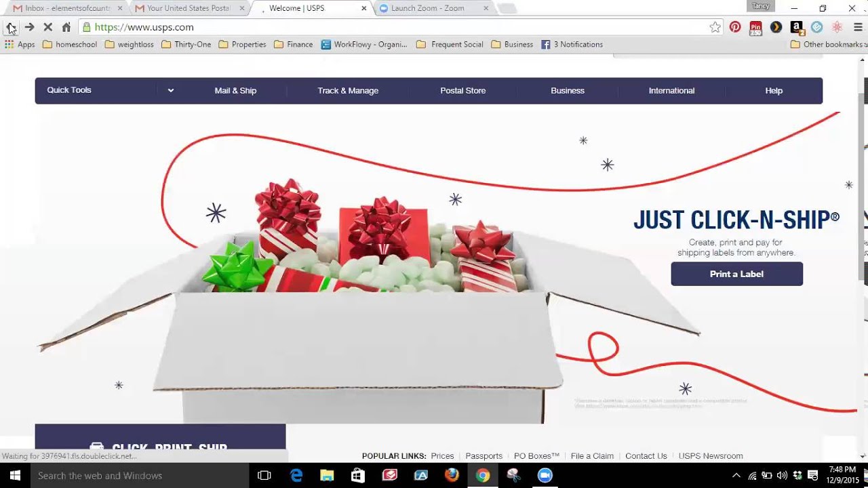Bookmark this page with the star icon
Image resolution: width=868 pixels, height=488 pixels.
point(715,27)
